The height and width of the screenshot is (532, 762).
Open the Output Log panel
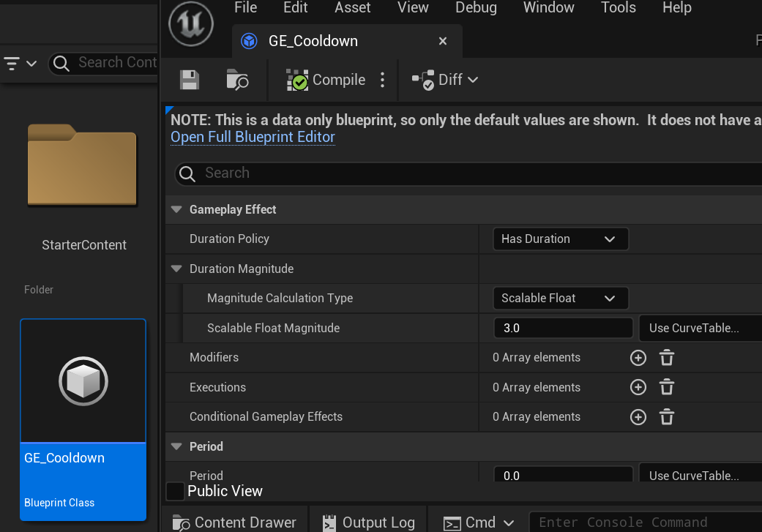367,521
